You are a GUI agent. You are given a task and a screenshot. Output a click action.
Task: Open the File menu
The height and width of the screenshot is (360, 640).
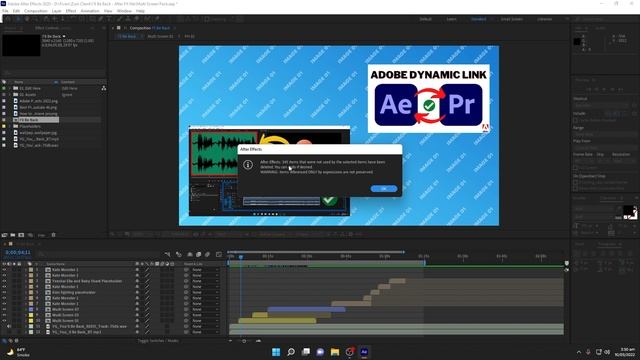(x=5, y=11)
